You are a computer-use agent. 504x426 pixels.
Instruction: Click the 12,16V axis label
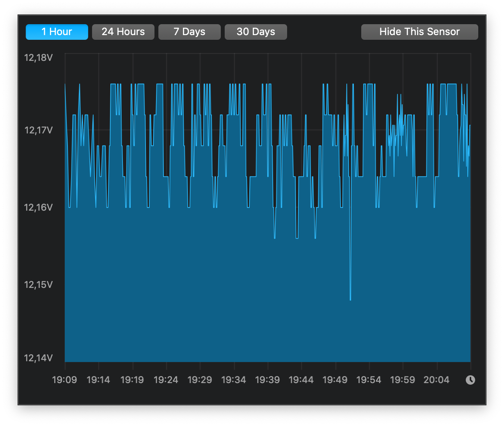[x=38, y=208]
